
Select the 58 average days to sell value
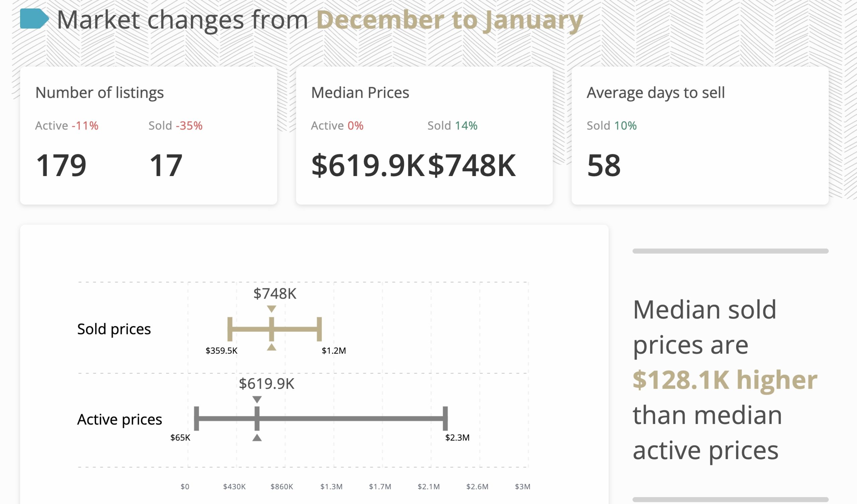pos(604,165)
